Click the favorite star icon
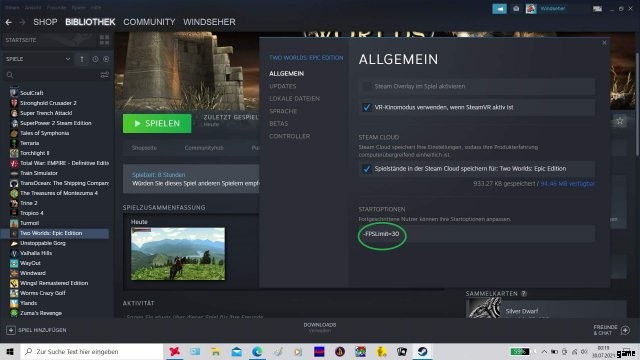The height and width of the screenshot is (360, 640). pos(620,121)
